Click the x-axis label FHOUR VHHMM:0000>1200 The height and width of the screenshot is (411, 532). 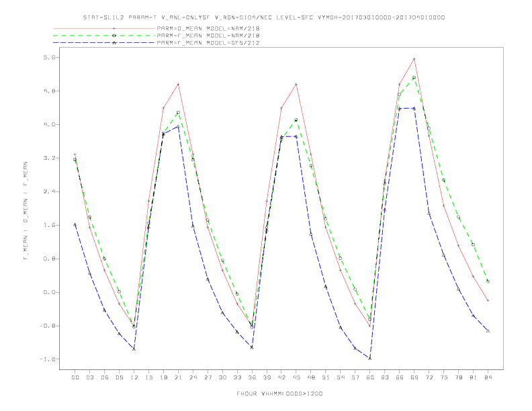tap(279, 394)
